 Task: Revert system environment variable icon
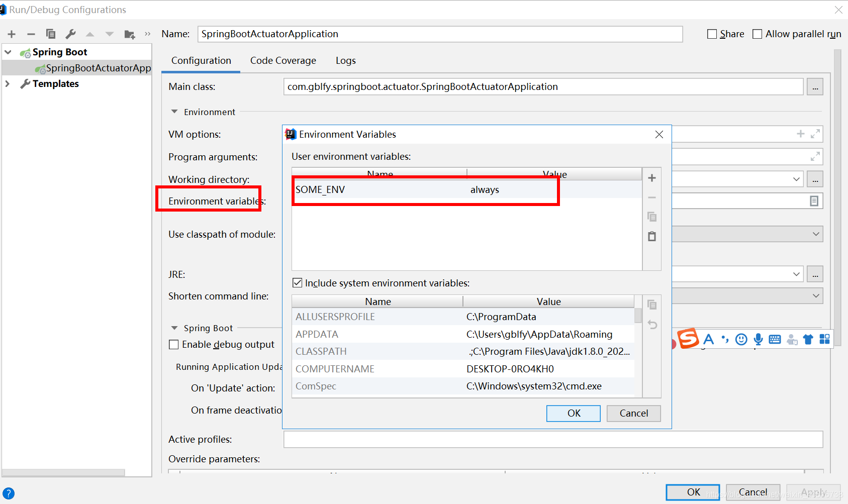(652, 325)
